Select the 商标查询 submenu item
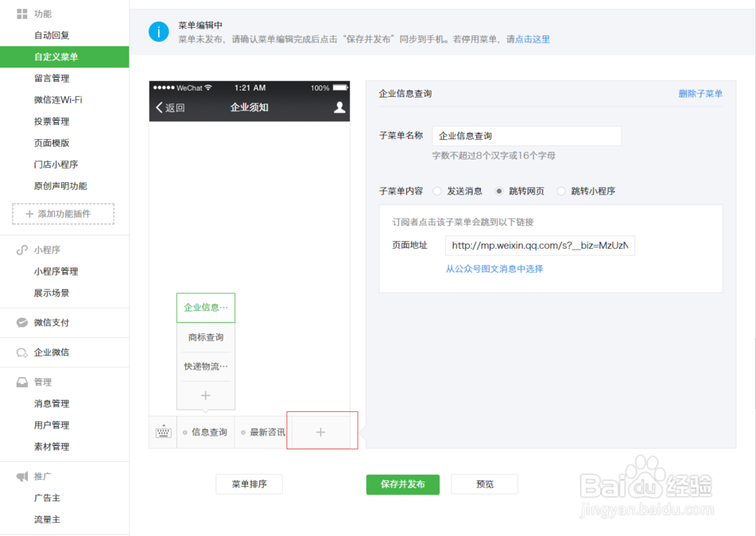The width and height of the screenshot is (756, 536). coord(206,337)
